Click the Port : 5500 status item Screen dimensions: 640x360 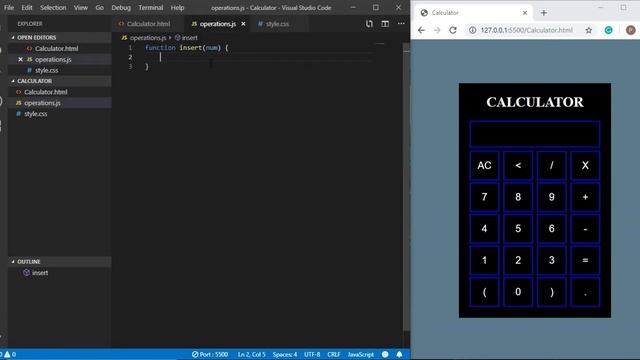tap(210, 354)
